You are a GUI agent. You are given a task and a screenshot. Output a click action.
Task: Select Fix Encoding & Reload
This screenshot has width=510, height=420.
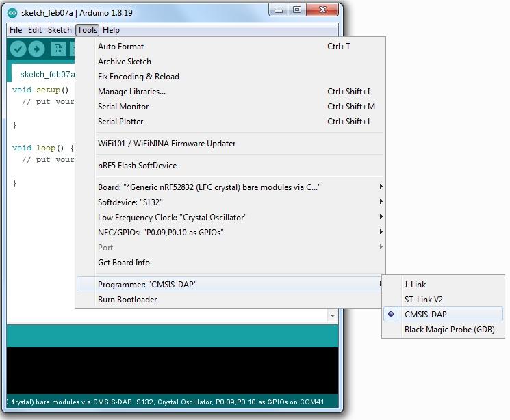coord(230,77)
